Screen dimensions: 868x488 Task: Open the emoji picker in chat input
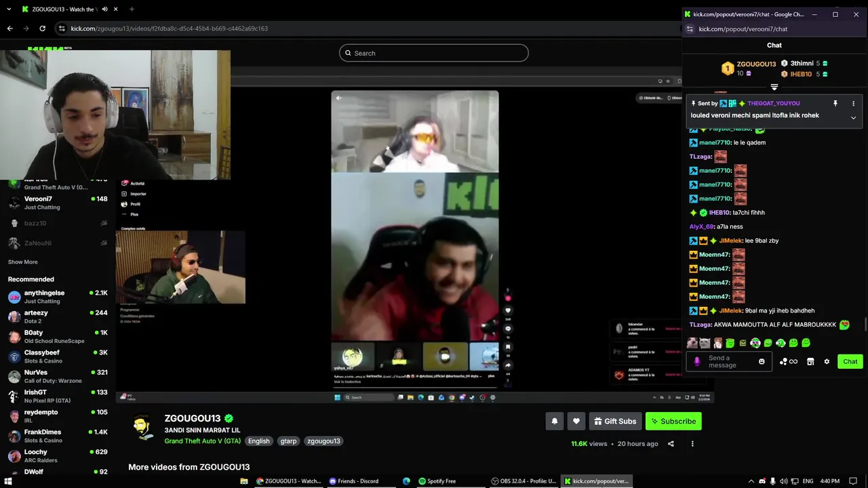762,362
